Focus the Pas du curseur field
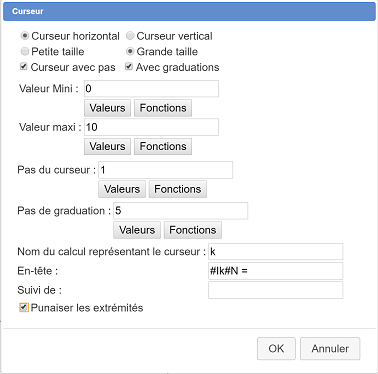 (165, 170)
